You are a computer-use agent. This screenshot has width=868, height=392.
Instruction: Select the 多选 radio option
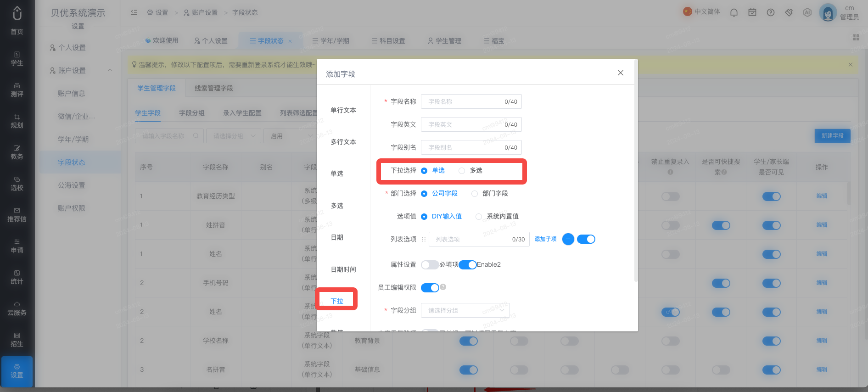[x=470, y=170]
